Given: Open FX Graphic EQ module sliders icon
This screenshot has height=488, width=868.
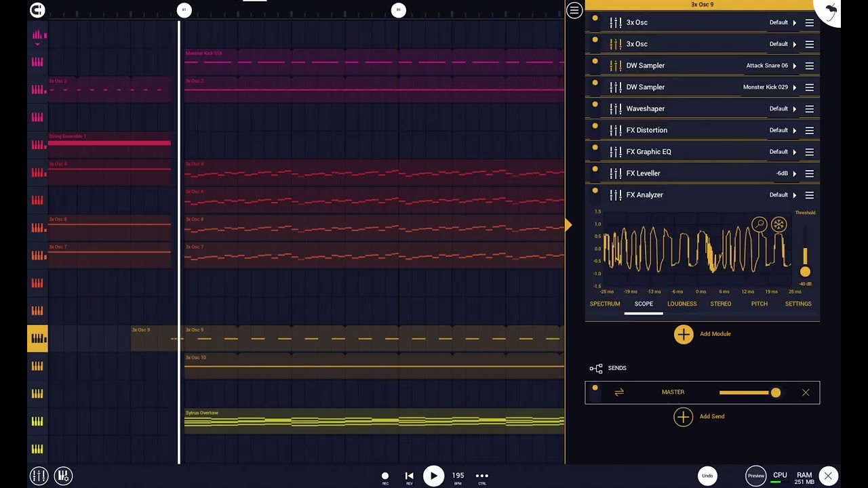Looking at the screenshot, I should click(616, 152).
